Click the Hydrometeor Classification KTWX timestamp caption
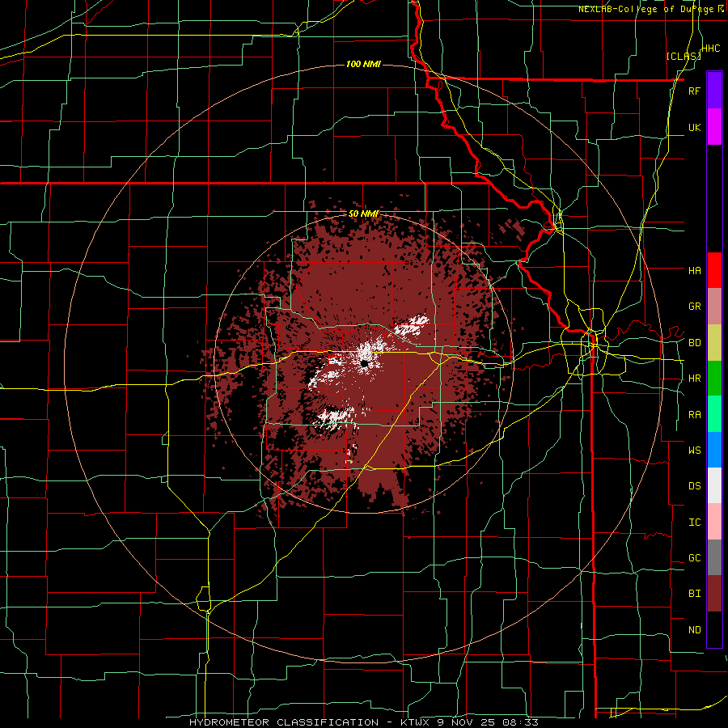 pyautogui.click(x=364, y=722)
